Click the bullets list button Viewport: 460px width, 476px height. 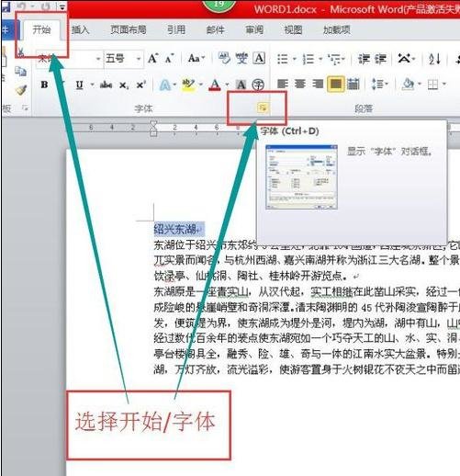pyautogui.click(x=283, y=59)
